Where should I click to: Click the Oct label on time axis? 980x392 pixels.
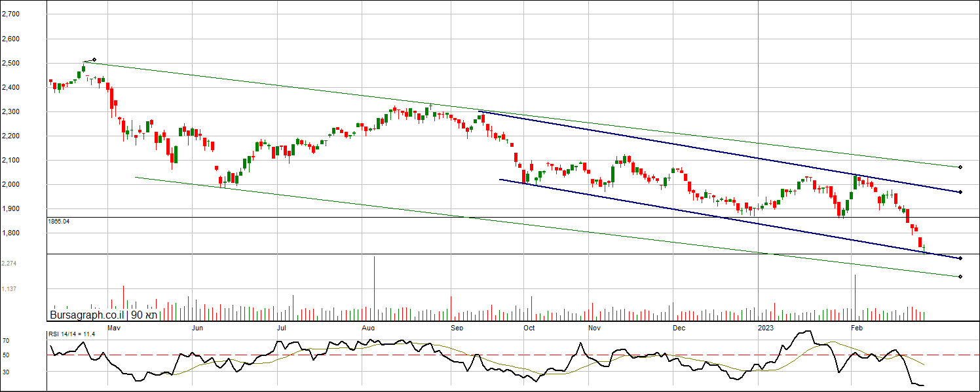pos(529,327)
